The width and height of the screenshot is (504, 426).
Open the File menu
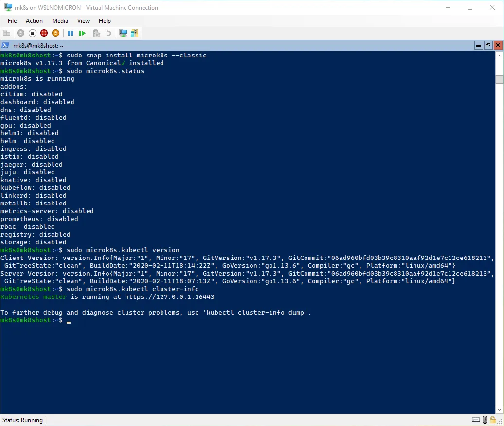point(12,21)
